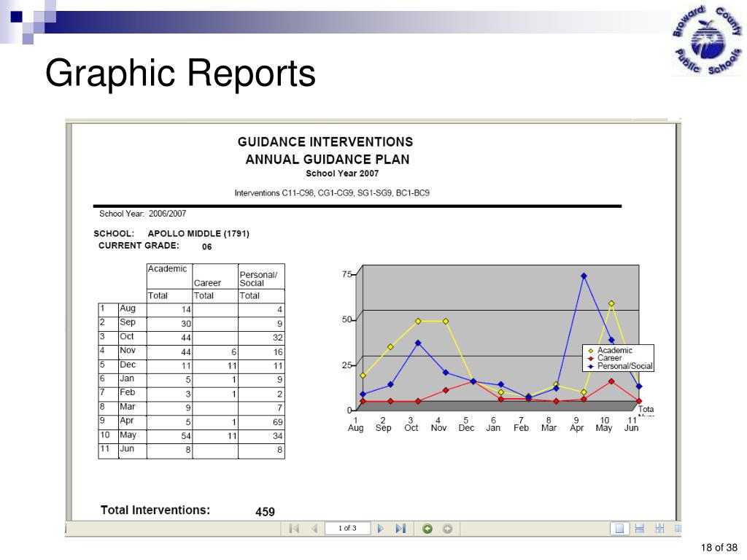Switch to single page view

pos(619,528)
